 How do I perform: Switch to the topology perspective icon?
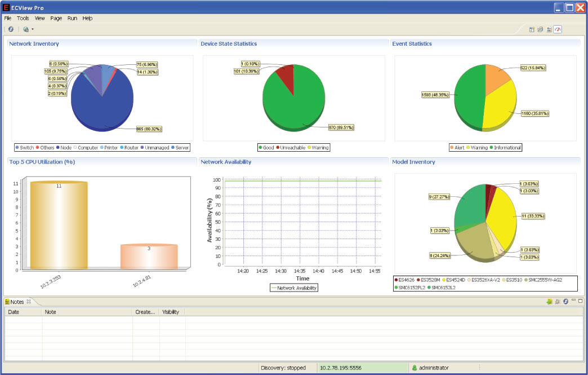540,29
